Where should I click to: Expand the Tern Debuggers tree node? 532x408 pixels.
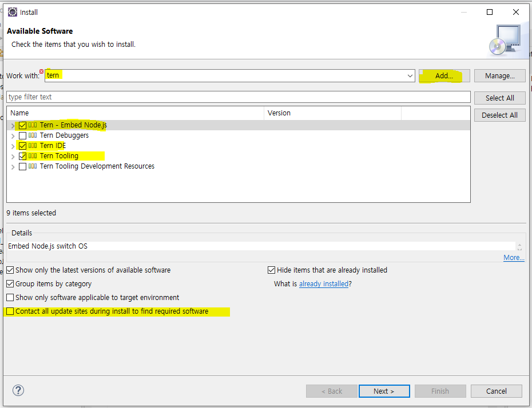click(x=13, y=136)
